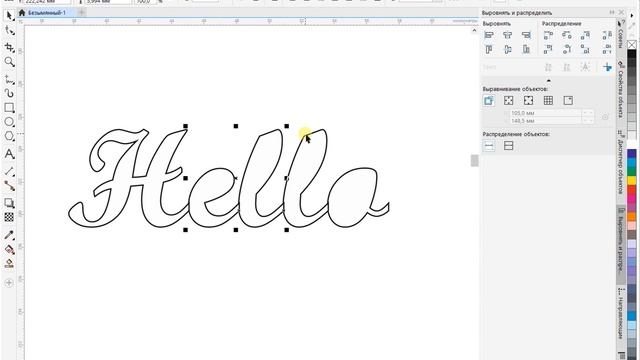The width and height of the screenshot is (640, 360).
Task: Select the Transparency checkerboard tool
Action: coord(9,217)
